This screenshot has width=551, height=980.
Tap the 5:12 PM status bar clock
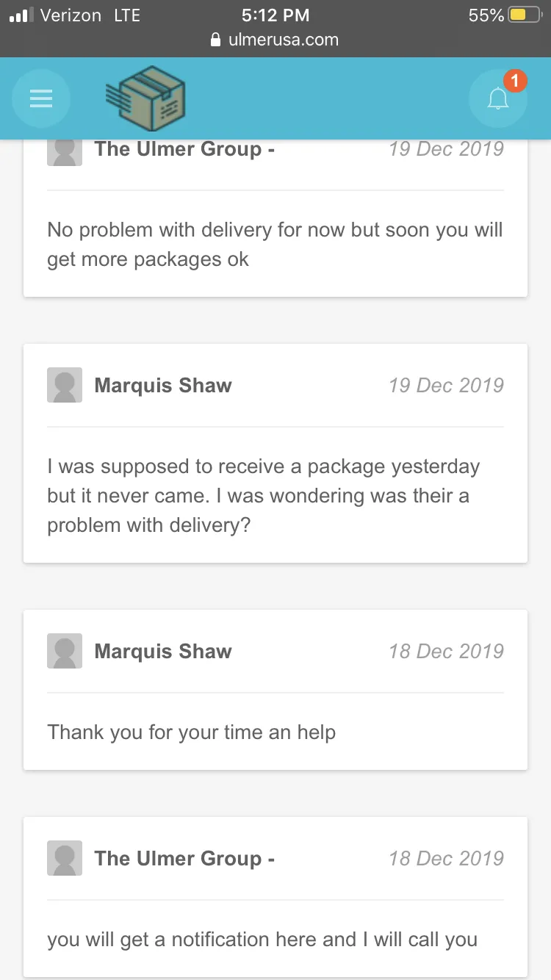point(275,15)
